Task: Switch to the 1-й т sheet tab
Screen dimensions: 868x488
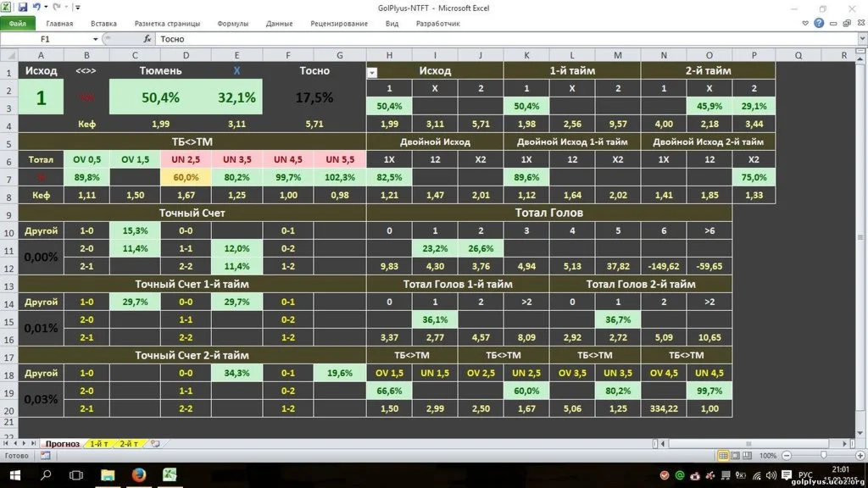Action: pos(99,444)
